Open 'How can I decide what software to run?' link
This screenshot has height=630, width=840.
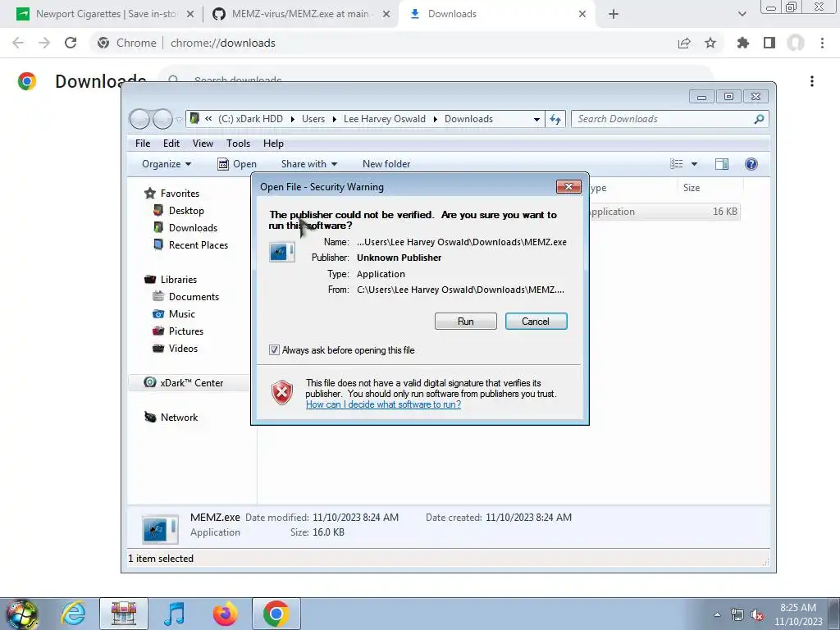383,404
